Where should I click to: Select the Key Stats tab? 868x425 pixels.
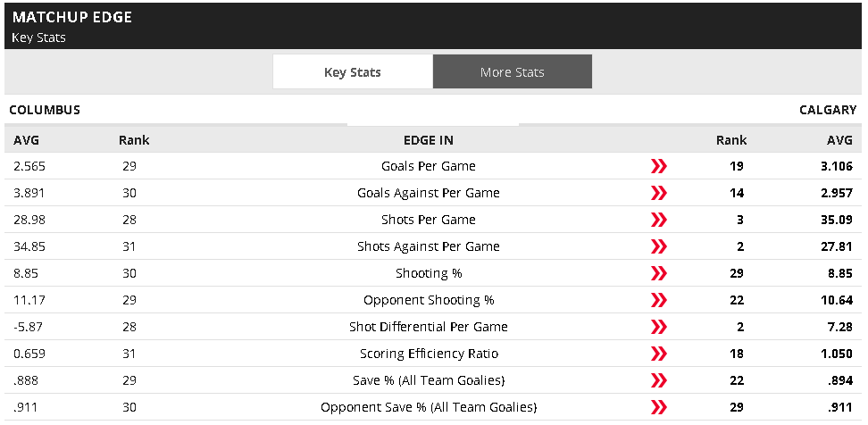click(x=353, y=72)
